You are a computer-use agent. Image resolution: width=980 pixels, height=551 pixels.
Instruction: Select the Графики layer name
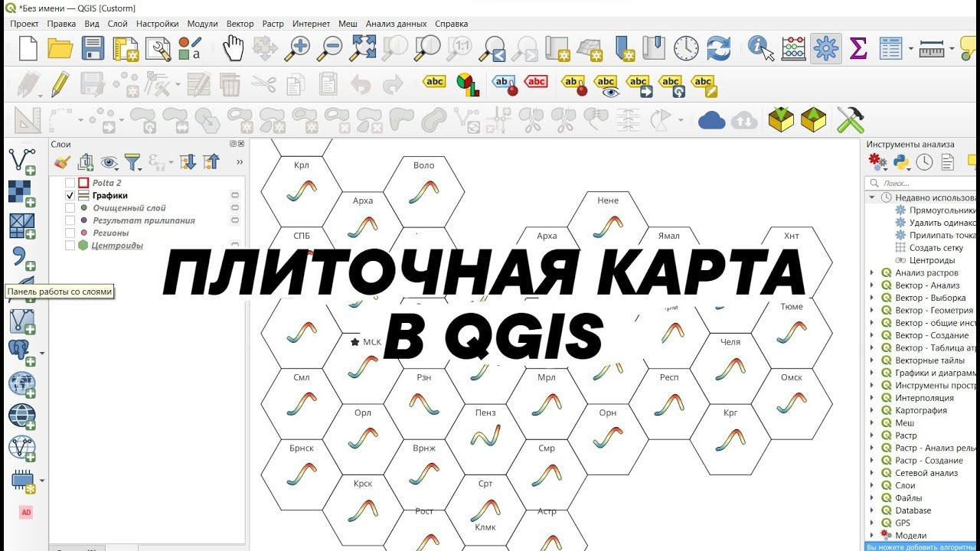[109, 196]
